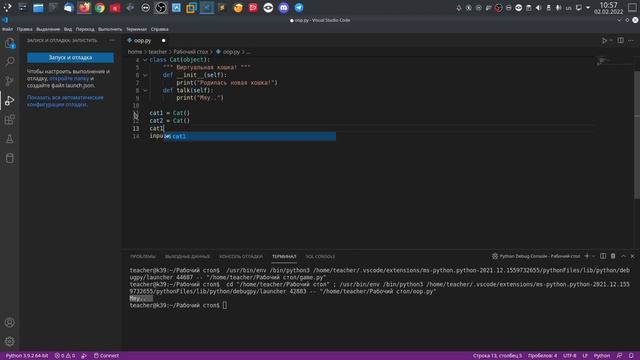Collapse the talk method fold arrow

coord(145,90)
